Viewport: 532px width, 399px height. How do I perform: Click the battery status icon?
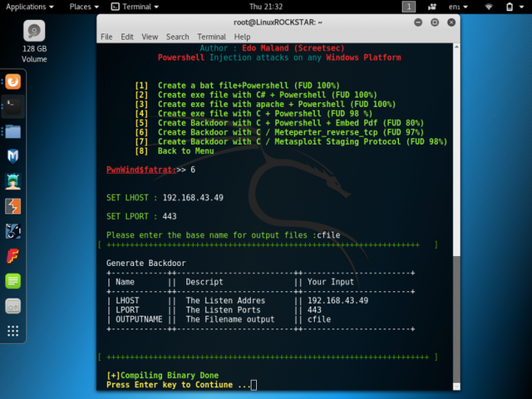tap(510, 7)
